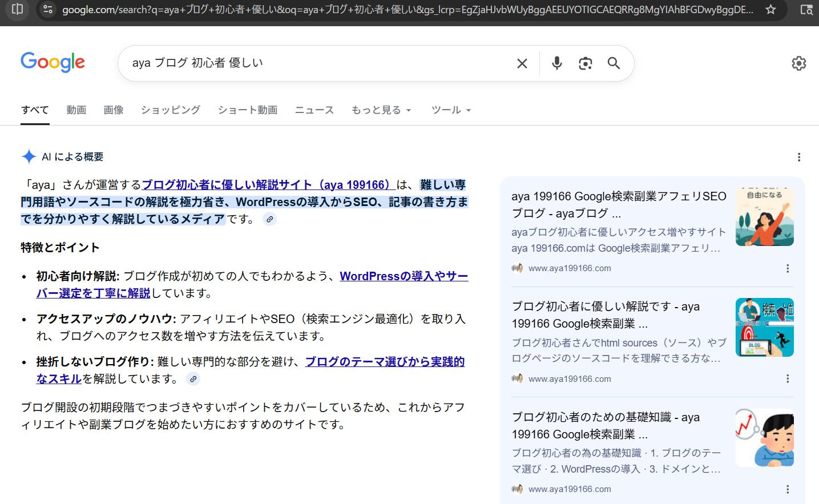The width and height of the screenshot is (819, 504).
Task: Click the source link chip after 挫折しないブログ作り bullet
Action: point(193,379)
